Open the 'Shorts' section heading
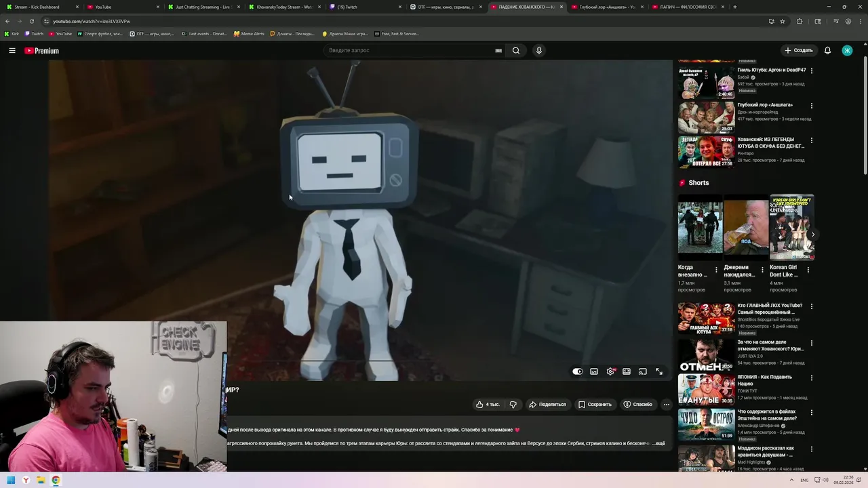Image resolution: width=868 pixels, height=488 pixels. [x=698, y=183]
